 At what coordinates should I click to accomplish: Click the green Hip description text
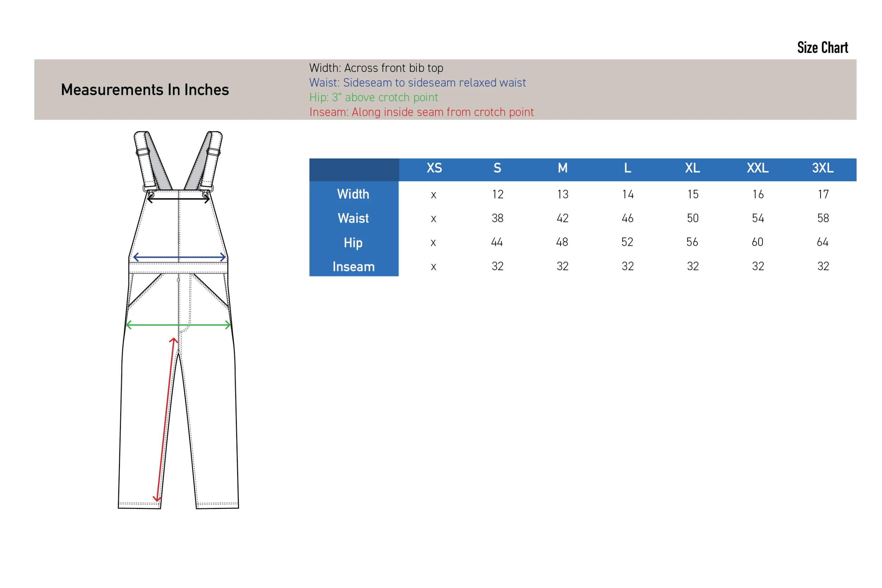[374, 97]
